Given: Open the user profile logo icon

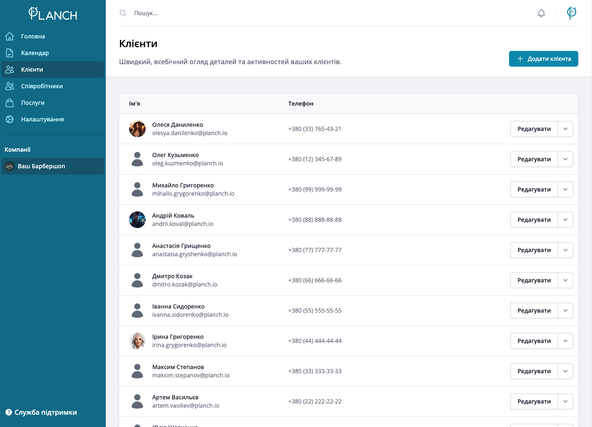Looking at the screenshot, I should (571, 13).
